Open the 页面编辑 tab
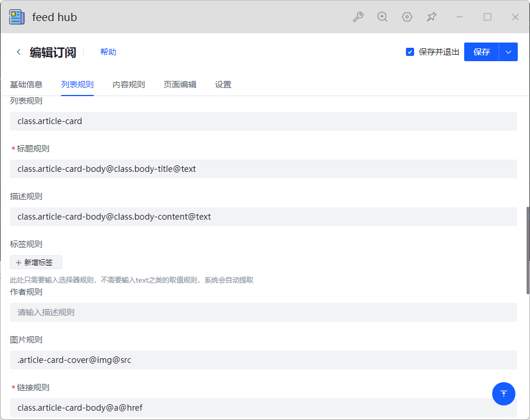This screenshot has height=420, width=530. point(180,84)
